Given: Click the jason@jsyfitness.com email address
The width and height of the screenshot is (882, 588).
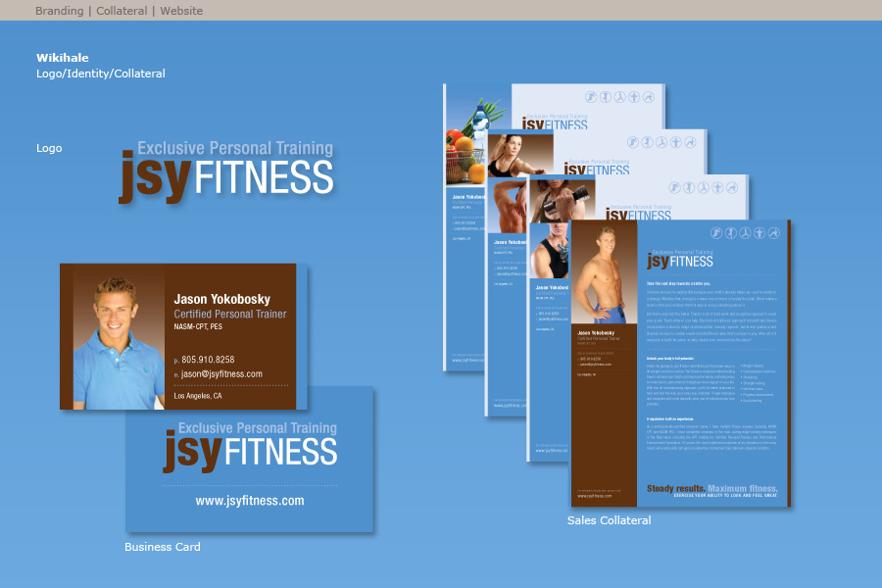Looking at the screenshot, I should [x=221, y=374].
